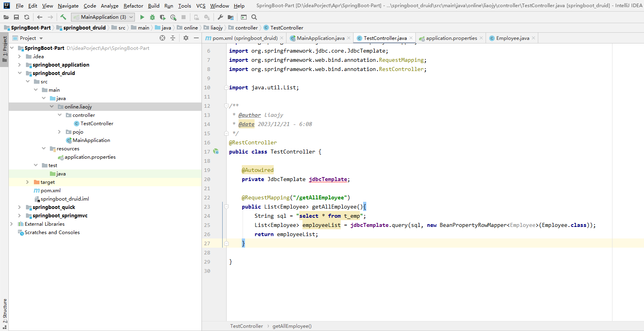Viewport: 644px width, 331px height.
Task: Open Settings with the wrench icon
Action: 220,17
